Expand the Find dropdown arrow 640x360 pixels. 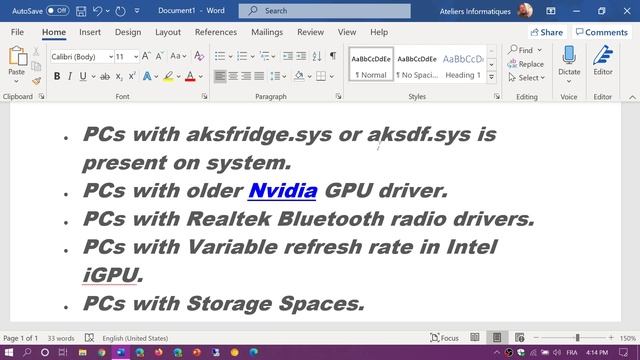click(x=540, y=50)
